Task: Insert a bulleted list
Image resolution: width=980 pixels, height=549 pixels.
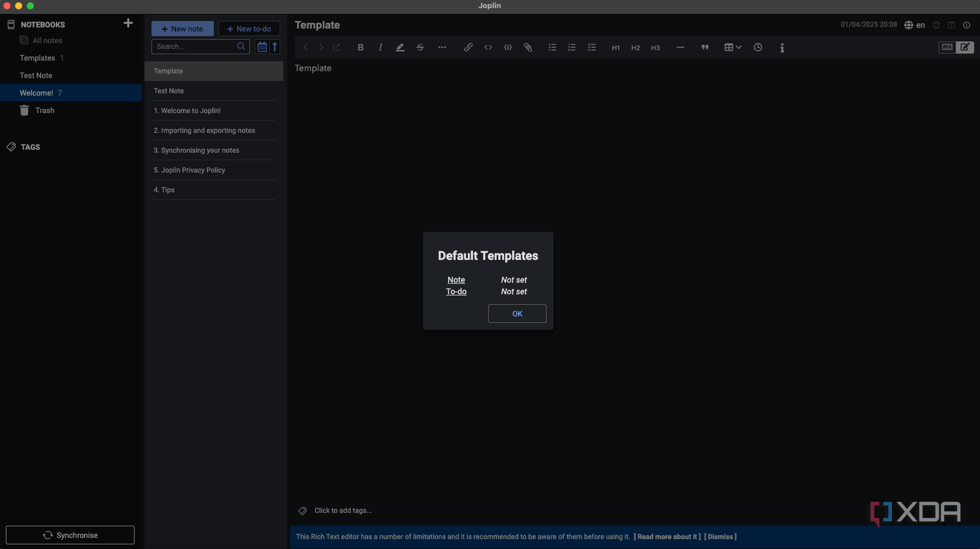Action: pyautogui.click(x=552, y=48)
